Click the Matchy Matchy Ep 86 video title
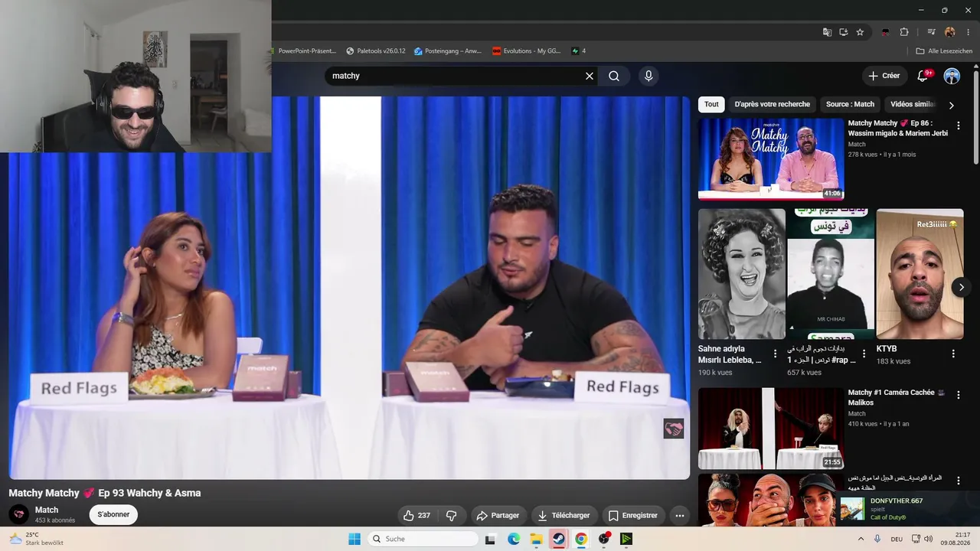The height and width of the screenshot is (551, 980). pos(898,128)
